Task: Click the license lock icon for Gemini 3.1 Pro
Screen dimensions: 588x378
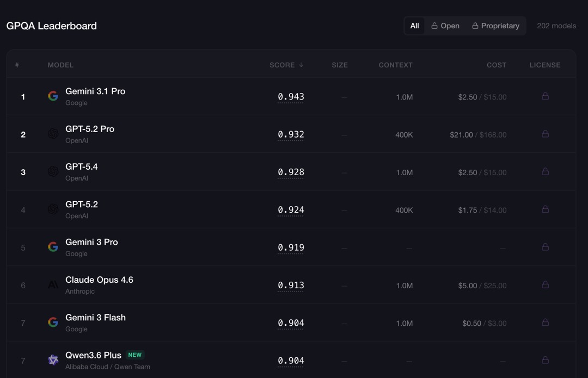Action: click(545, 96)
